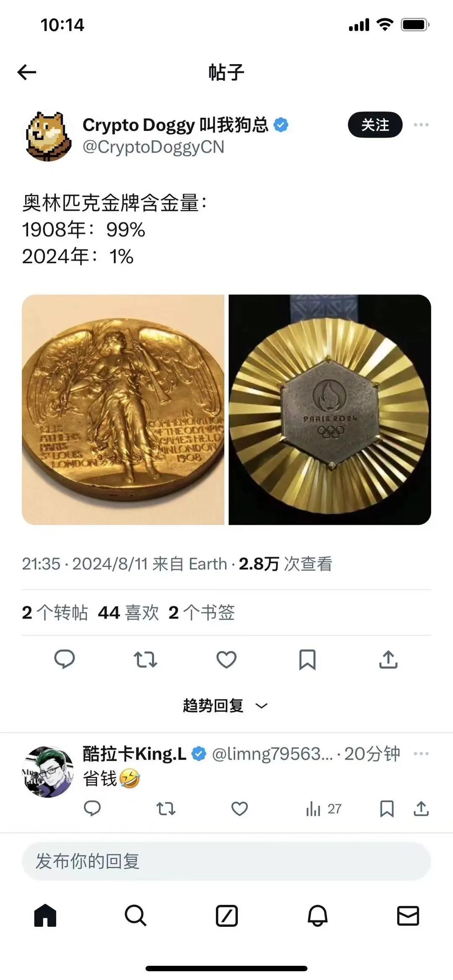
Task: Open compose new post icon
Action: coord(227,915)
